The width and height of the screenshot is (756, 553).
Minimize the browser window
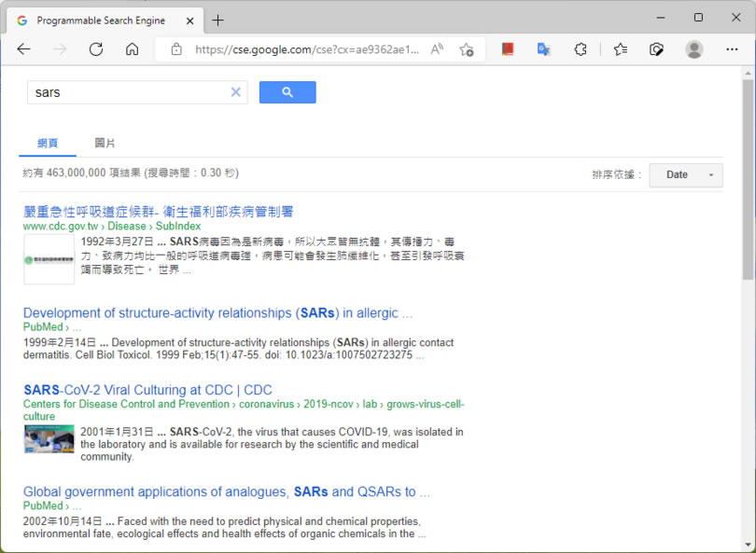click(661, 18)
